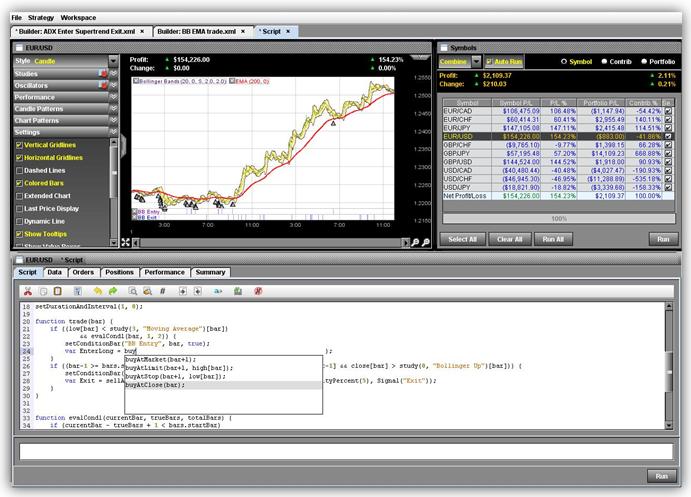Viewport: 691px width, 497px height.
Task: Click the Find magnifier icon in script toolbar
Action: (x=132, y=290)
